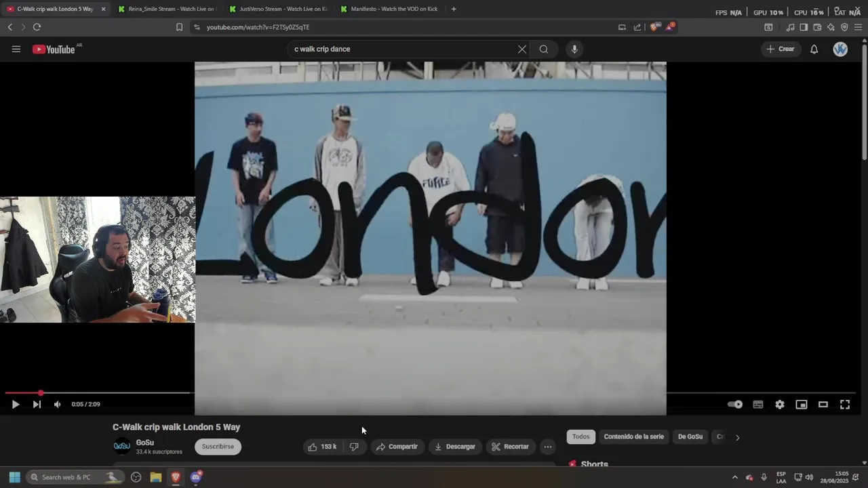
Task: Switch to miniplayer mode
Action: click(x=802, y=405)
